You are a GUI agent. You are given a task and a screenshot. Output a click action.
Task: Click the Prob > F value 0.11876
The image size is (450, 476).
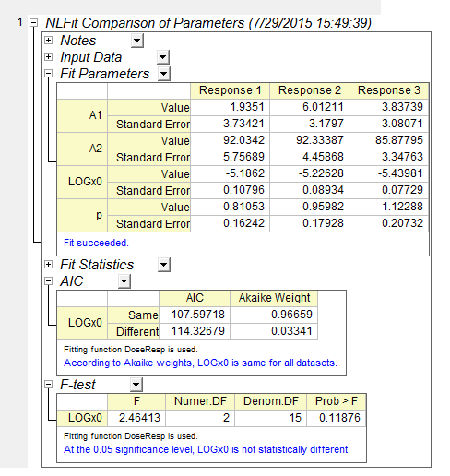point(337,418)
